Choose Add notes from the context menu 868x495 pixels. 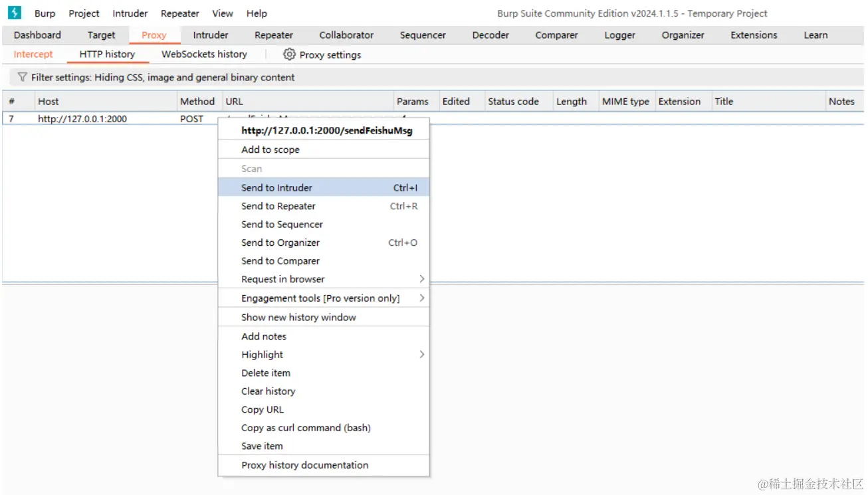click(324, 336)
